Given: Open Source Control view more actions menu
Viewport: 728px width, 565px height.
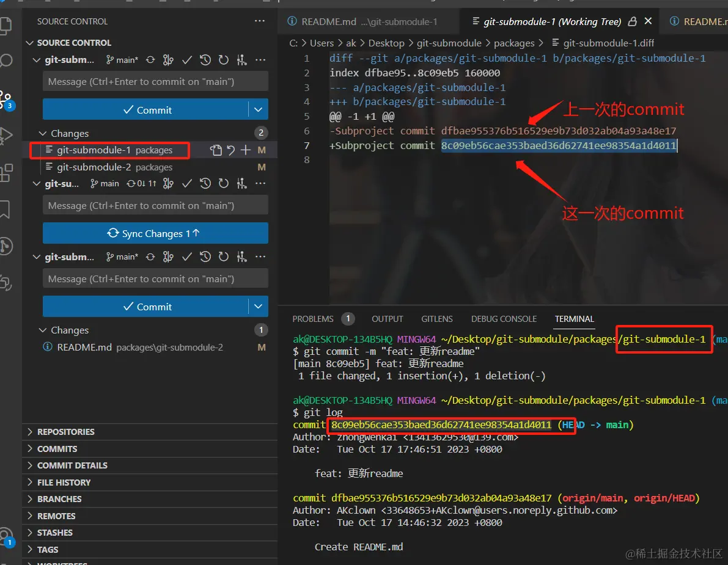Looking at the screenshot, I should (260, 21).
